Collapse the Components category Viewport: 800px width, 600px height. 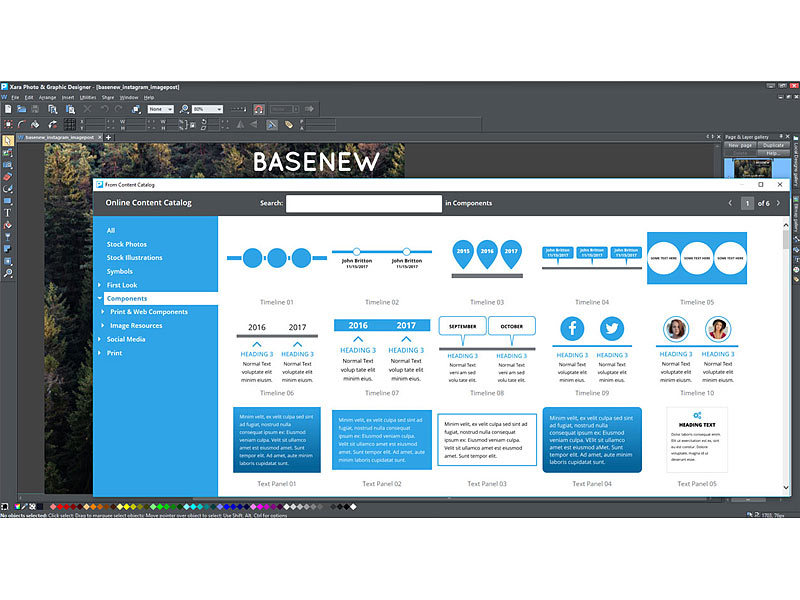tap(99, 298)
